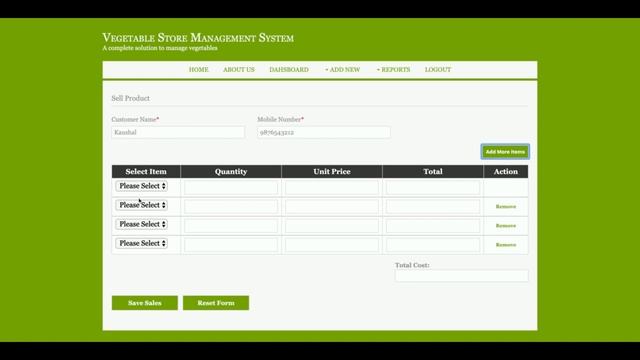This screenshot has width=640, height=360.
Task: Click the Customer Name input field
Action: point(178,132)
